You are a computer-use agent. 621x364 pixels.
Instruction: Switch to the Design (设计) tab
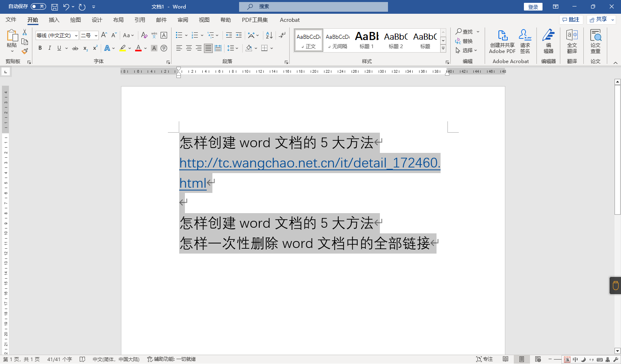click(x=97, y=20)
